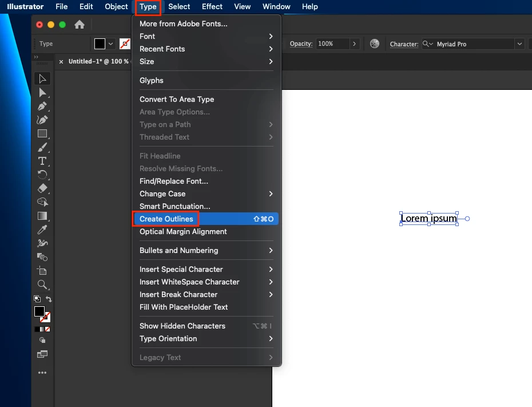Viewport: 532px width, 407px height.
Task: Select the Paintbrush tool
Action: pos(42,147)
